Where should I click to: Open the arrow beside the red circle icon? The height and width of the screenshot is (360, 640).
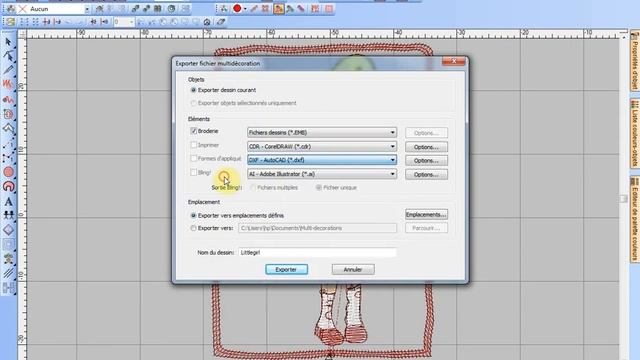pyautogui.click(x=245, y=9)
